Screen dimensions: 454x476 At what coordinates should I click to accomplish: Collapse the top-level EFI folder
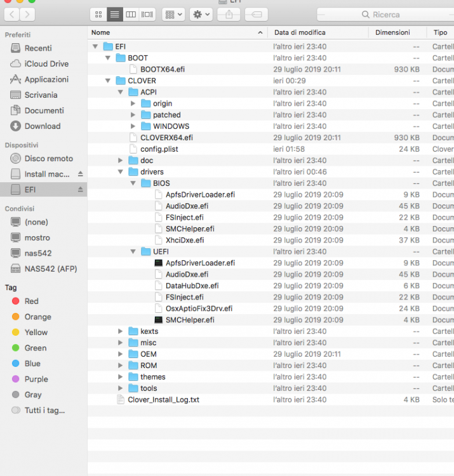click(95, 46)
